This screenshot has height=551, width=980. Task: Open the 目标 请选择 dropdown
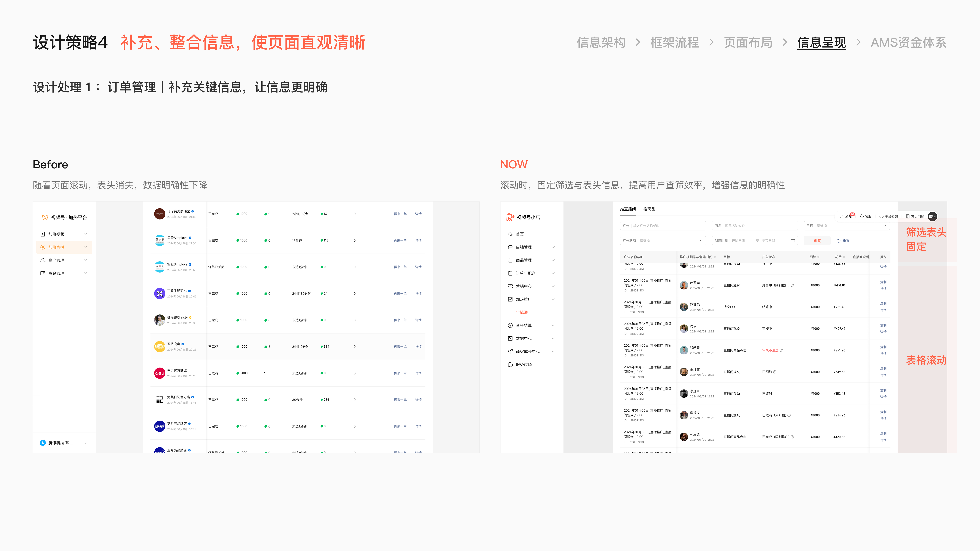[846, 226]
